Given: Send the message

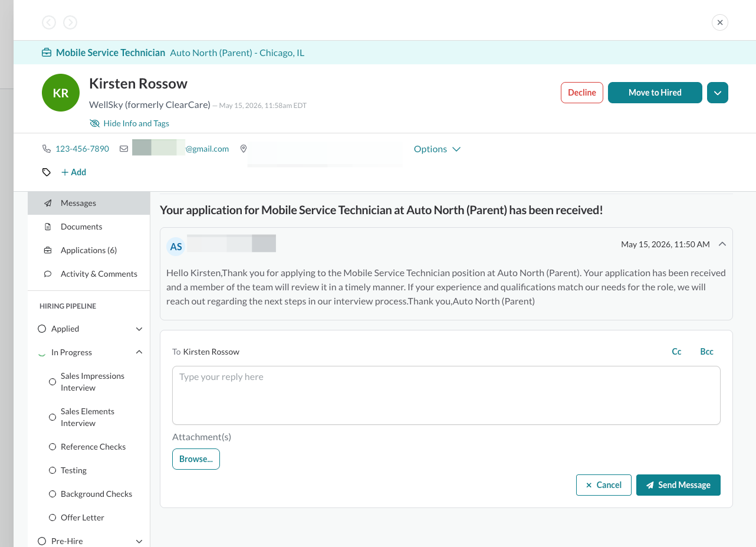Looking at the screenshot, I should [x=678, y=485].
